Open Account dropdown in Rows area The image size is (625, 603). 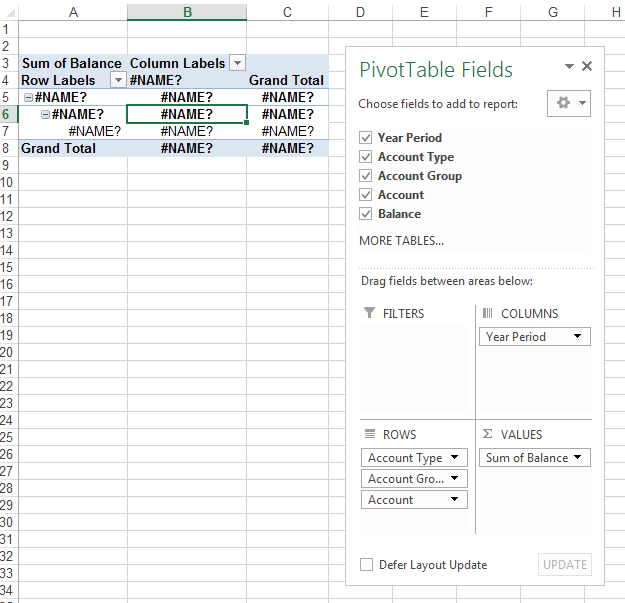pos(455,500)
